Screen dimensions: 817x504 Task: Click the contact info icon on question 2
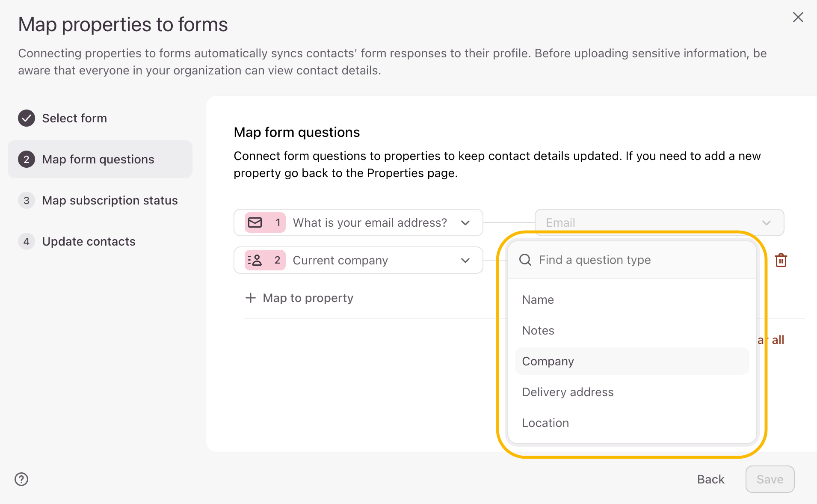click(x=255, y=260)
